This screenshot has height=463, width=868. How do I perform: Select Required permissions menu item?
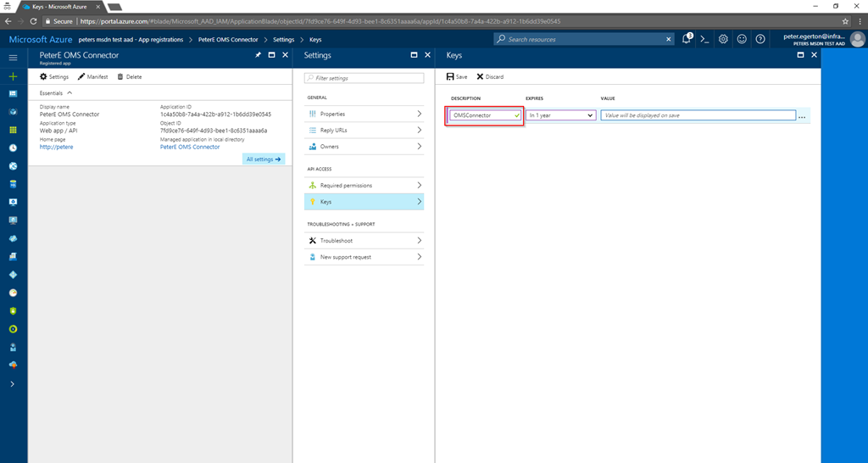(364, 185)
